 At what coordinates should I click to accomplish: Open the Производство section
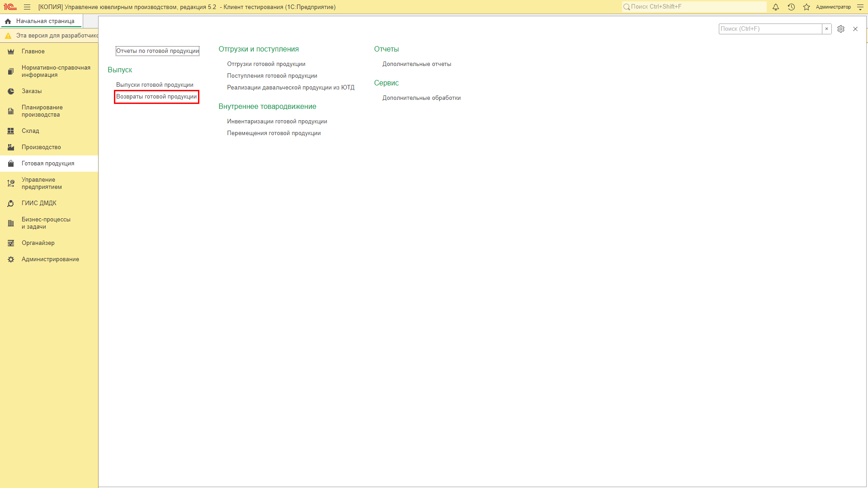click(x=49, y=147)
